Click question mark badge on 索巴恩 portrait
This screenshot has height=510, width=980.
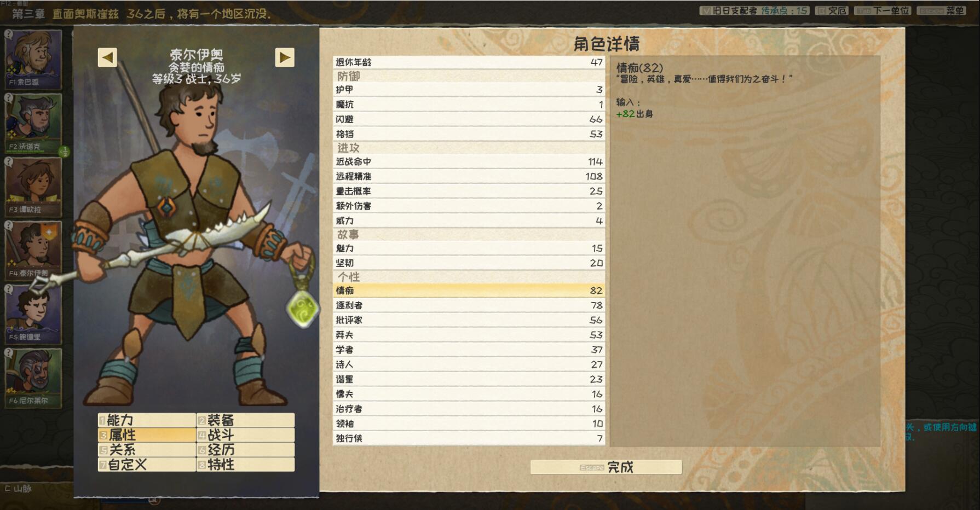click(9, 34)
